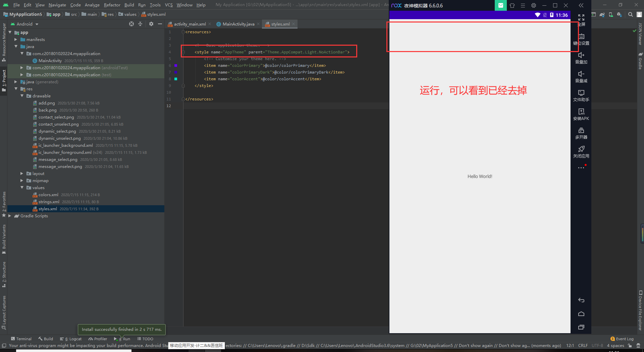Click colorAccent gutter color swatch
Screen dimensions: 644x352
(x=176, y=79)
